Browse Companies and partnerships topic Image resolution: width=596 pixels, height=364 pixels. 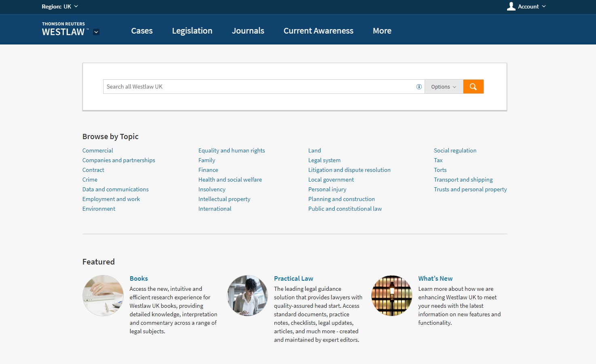pyautogui.click(x=119, y=160)
